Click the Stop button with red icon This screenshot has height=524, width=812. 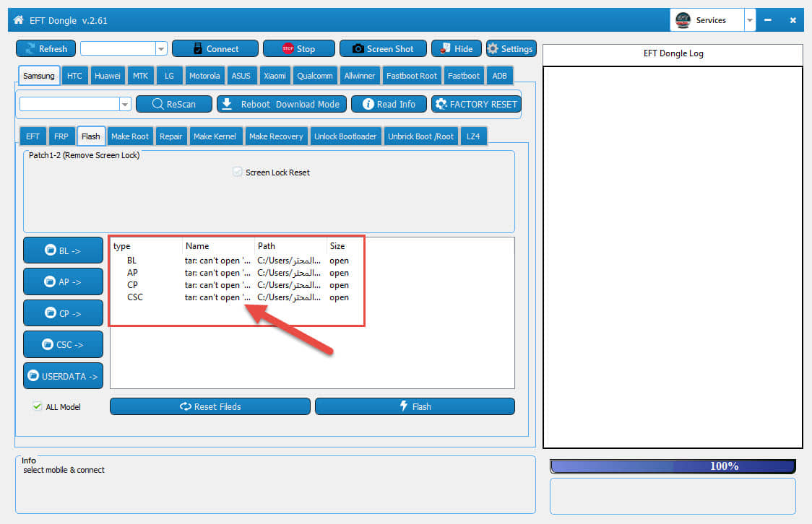tap(299, 48)
